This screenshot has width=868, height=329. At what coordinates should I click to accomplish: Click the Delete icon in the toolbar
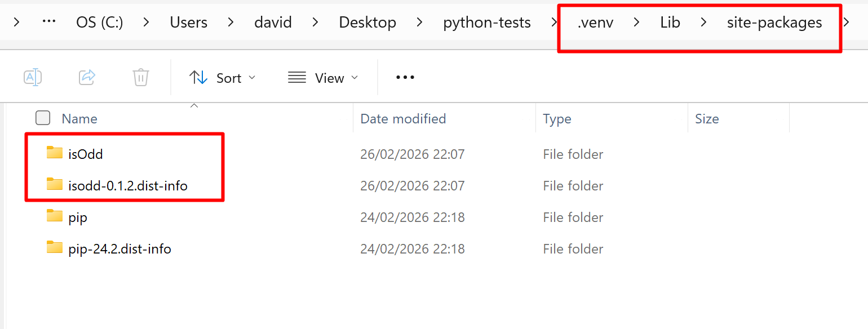[140, 77]
